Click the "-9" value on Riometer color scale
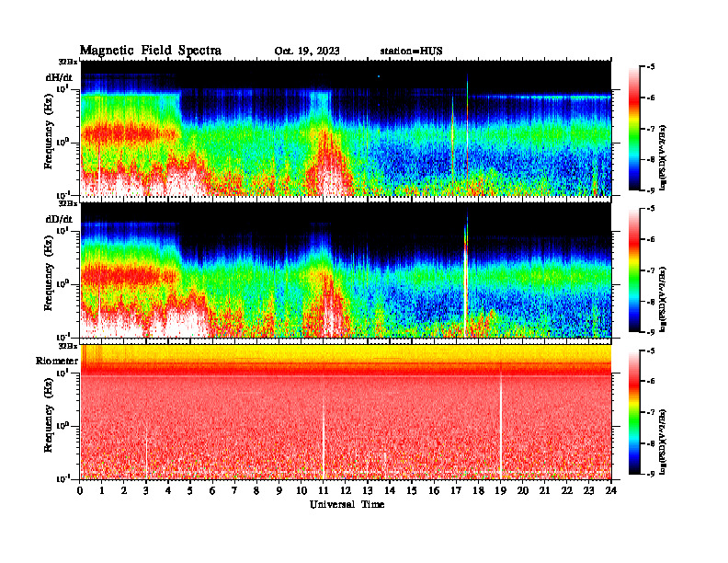Image resolution: width=728 pixels, height=563 pixels. tap(651, 474)
